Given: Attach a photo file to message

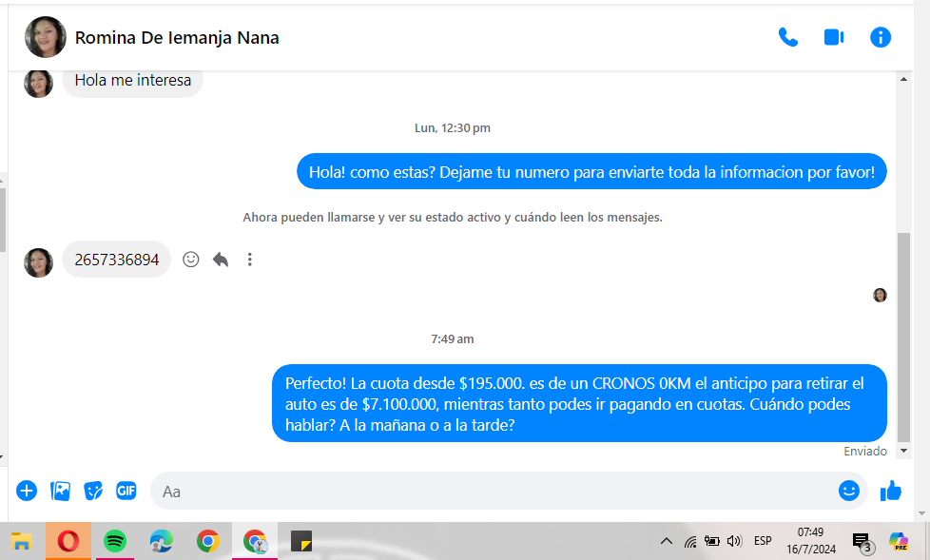Looking at the screenshot, I should tap(60, 491).
